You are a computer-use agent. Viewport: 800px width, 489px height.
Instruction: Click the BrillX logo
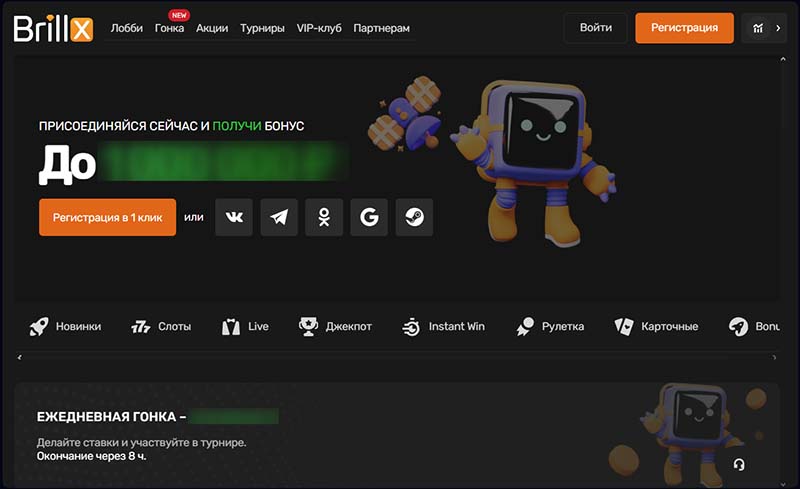(x=53, y=28)
